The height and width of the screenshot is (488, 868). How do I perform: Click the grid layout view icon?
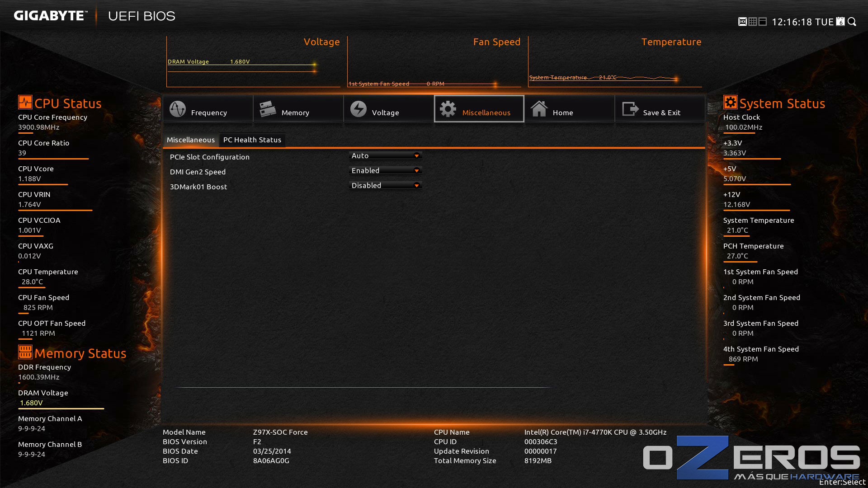coord(753,22)
